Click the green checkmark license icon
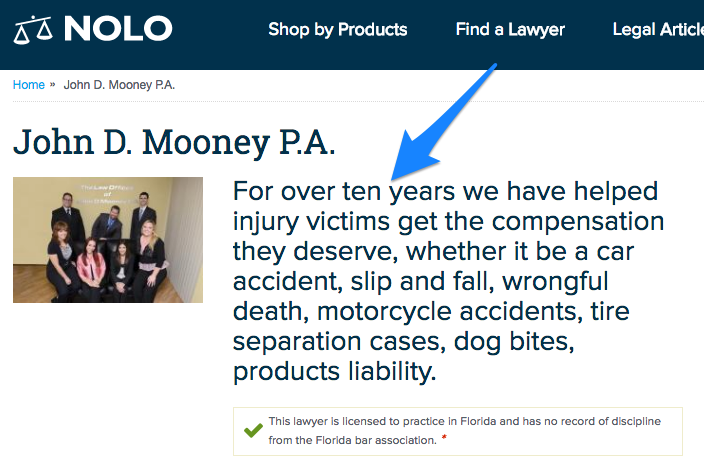This screenshot has width=704, height=471. pos(253,431)
